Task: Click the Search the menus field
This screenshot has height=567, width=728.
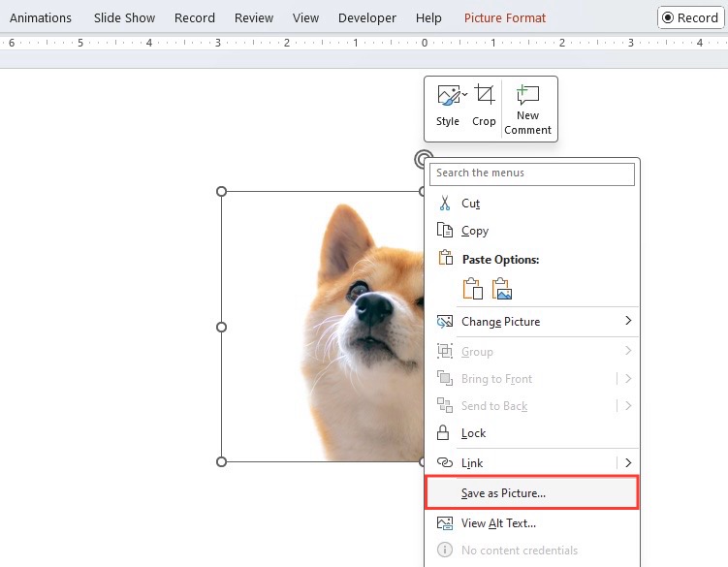Action: pyautogui.click(x=532, y=173)
